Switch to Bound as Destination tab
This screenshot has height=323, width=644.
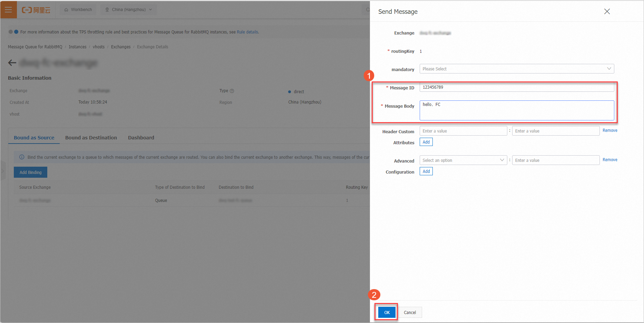[91, 138]
